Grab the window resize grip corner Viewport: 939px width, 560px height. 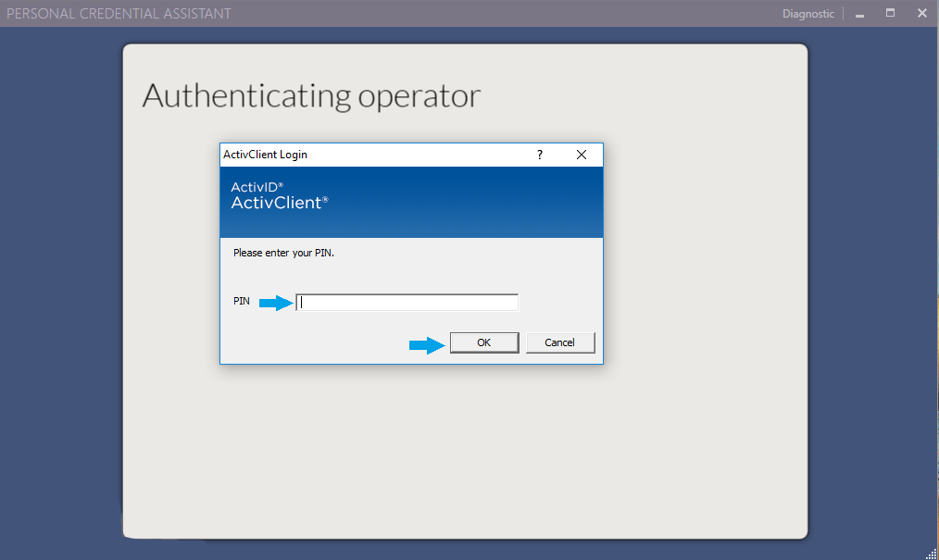(x=932, y=554)
